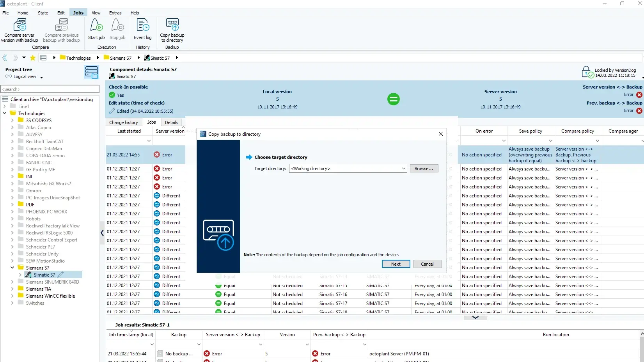Viewport: 644px width, 362px height.
Task: Switch to the Change history tab
Action: click(123, 122)
